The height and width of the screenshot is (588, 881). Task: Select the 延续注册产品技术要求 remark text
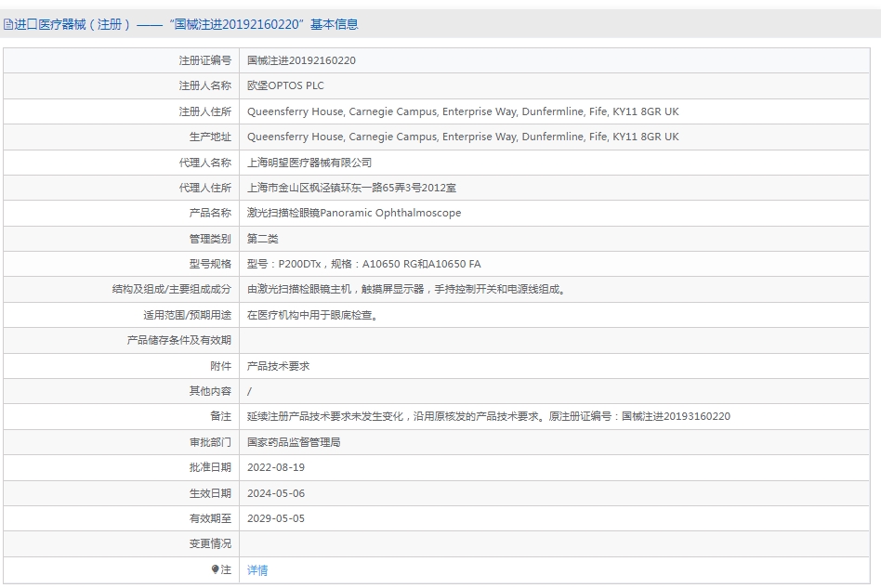489,416
